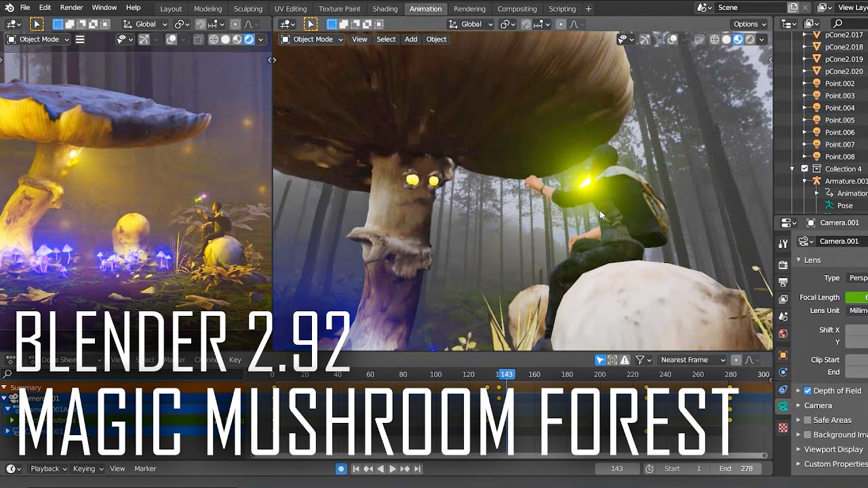
Task: Open the Texture properties tab
Action: click(783, 428)
